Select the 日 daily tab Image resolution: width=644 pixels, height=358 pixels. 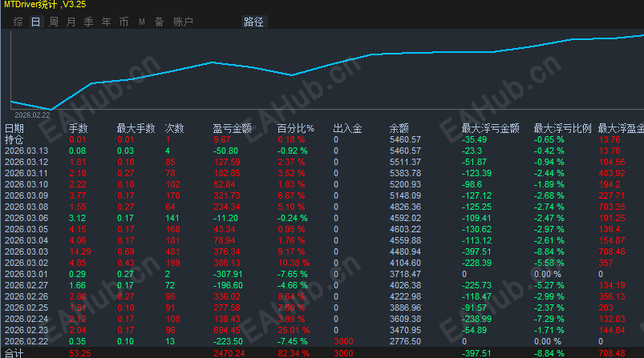[36, 22]
